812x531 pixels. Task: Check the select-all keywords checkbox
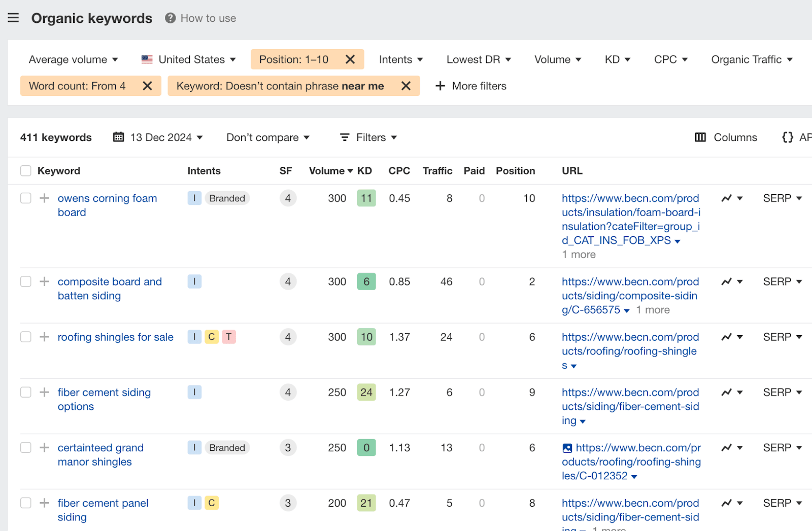pos(25,170)
